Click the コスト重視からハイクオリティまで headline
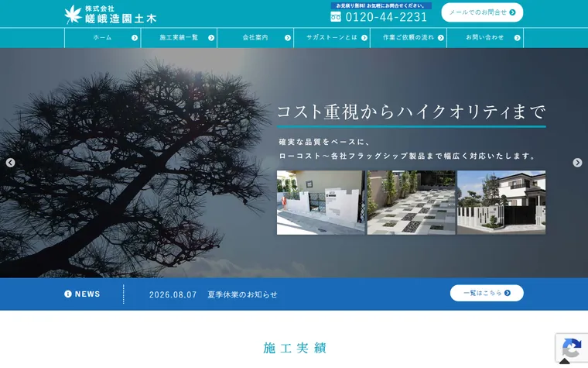 411,112
